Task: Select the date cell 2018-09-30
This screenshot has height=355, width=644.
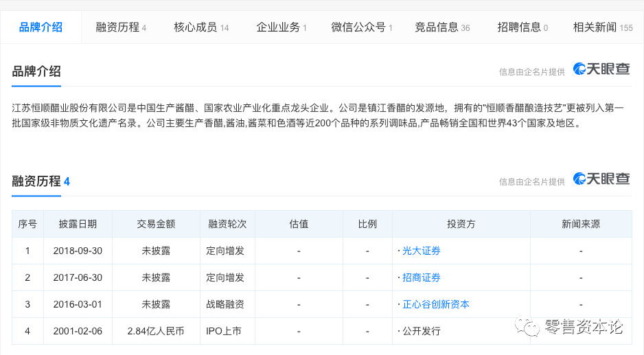Action: pyautogui.click(x=78, y=251)
